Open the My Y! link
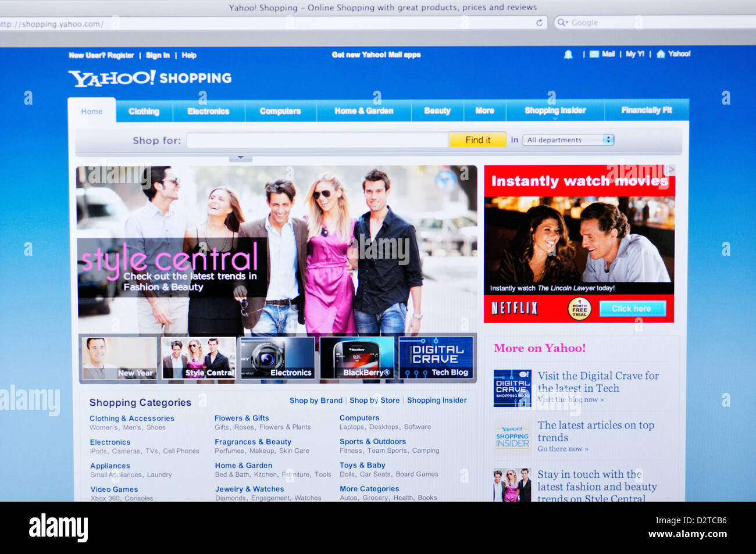756x554 pixels. point(635,54)
